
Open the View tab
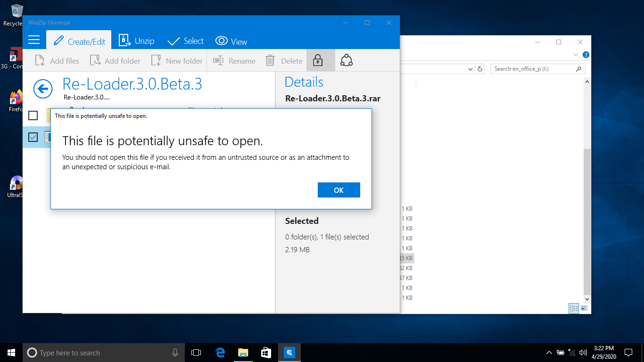[x=231, y=41]
